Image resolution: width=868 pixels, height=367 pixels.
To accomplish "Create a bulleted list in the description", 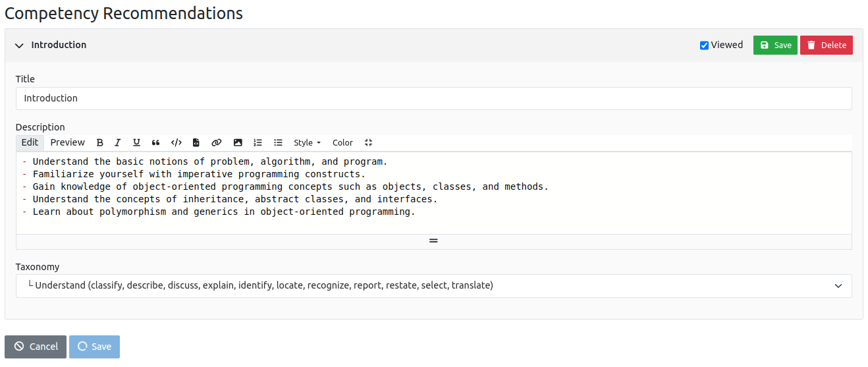I will coord(279,143).
